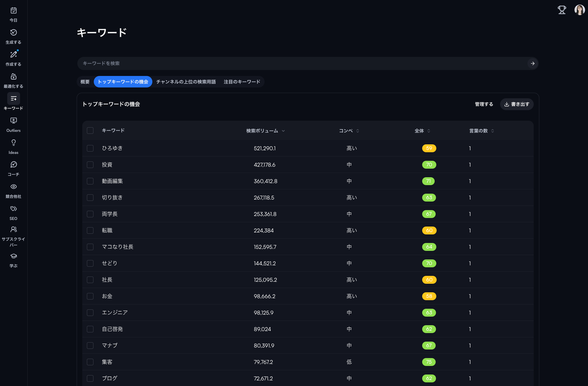Click the キーワード column header
Image resolution: width=588 pixels, height=386 pixels.
(113, 131)
